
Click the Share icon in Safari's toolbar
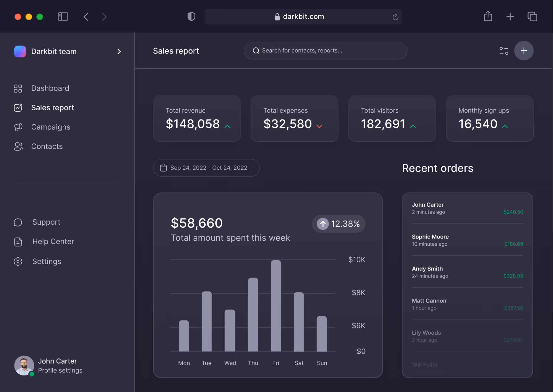click(488, 16)
